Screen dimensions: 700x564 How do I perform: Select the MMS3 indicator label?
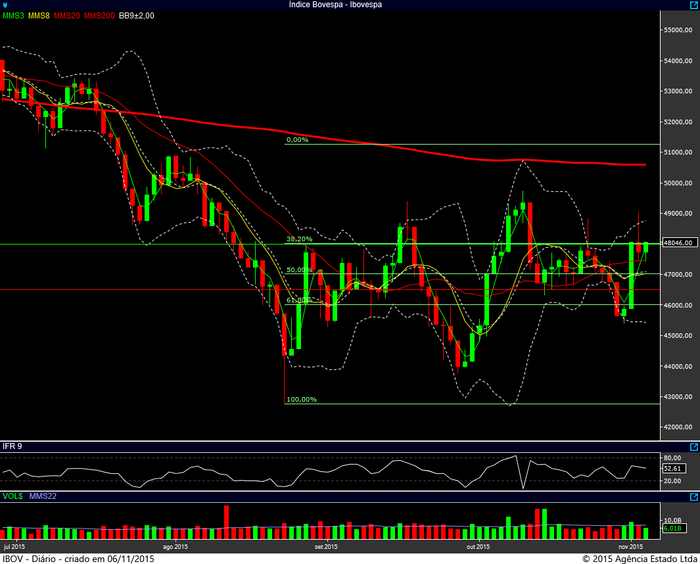point(13,16)
